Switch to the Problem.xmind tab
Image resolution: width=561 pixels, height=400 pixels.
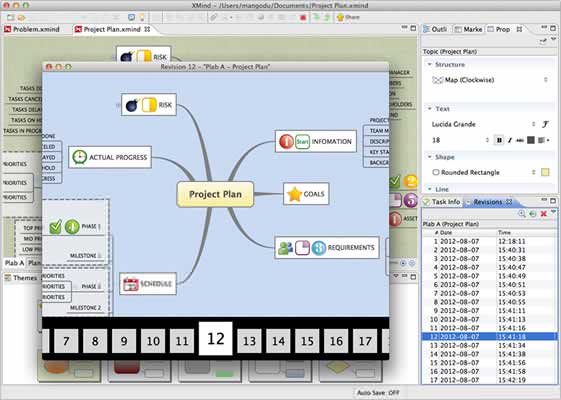pyautogui.click(x=32, y=29)
